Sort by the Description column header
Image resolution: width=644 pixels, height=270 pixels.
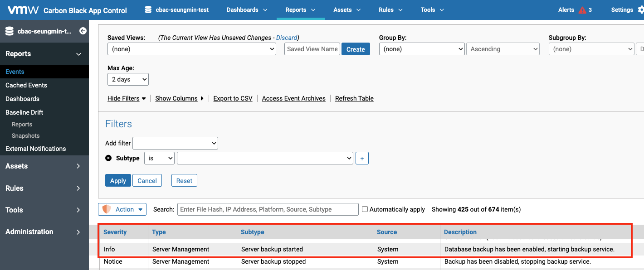point(460,232)
